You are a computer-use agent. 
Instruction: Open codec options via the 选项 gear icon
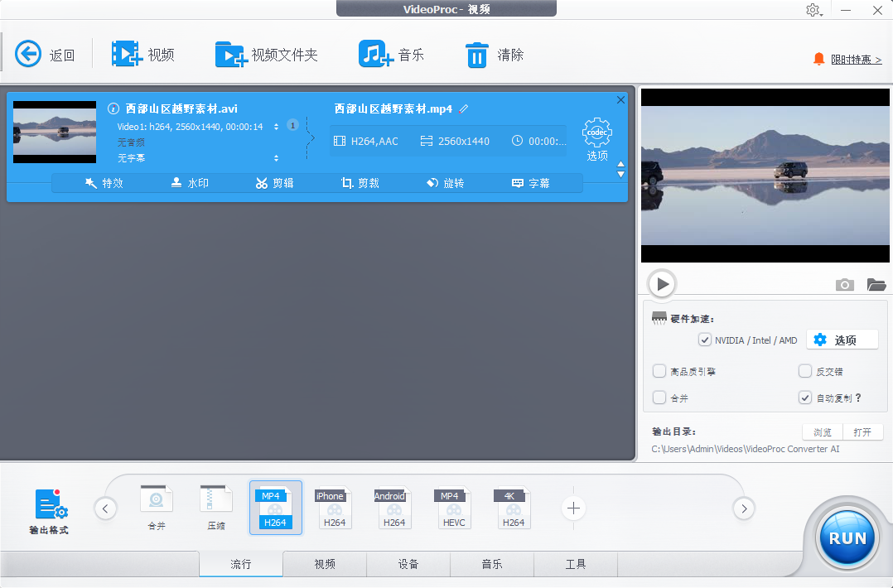click(596, 134)
